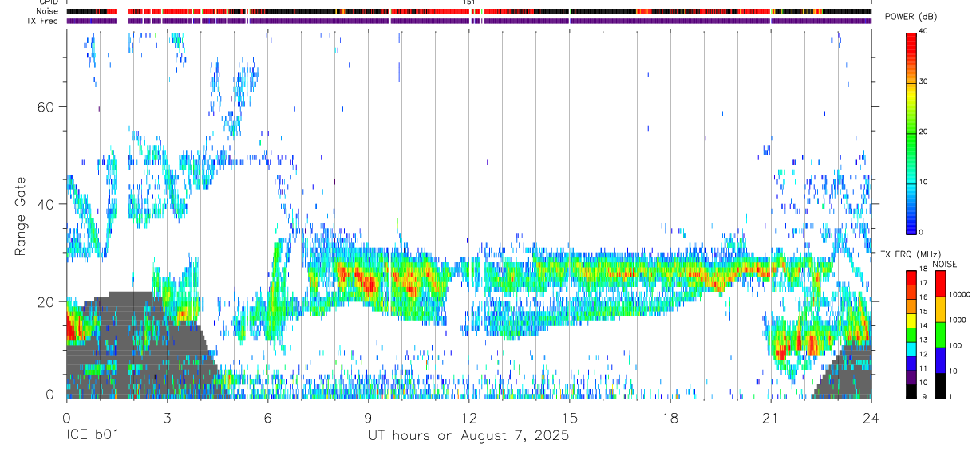980x452 pixels.
Task: Click the yellow segment of the TX FRQ colorbar
Action: 911,320
